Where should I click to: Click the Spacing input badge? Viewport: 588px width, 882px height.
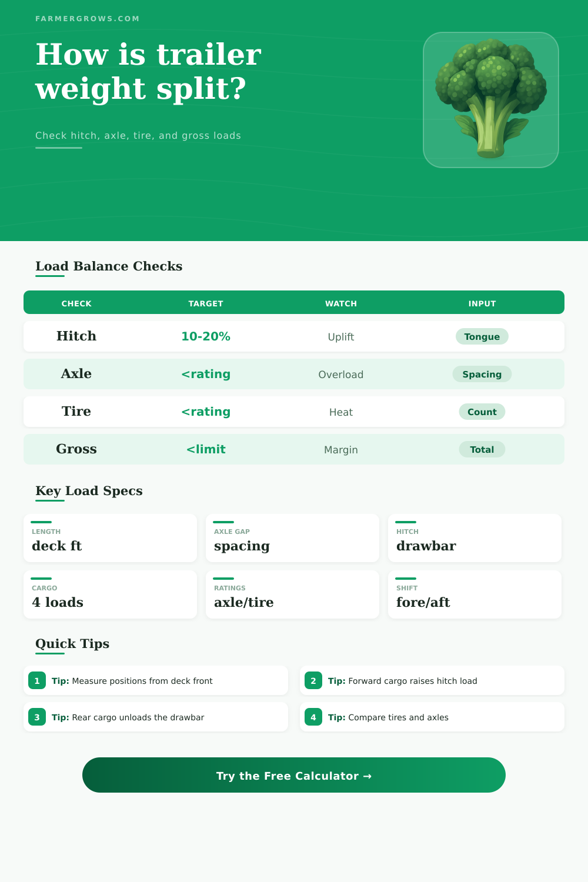[482, 374]
